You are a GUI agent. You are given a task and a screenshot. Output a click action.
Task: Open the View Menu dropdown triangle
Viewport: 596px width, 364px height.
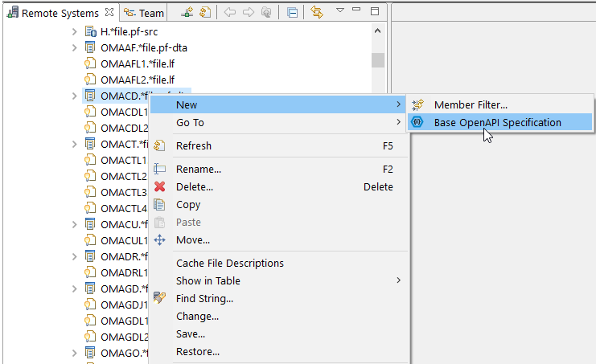(339, 11)
